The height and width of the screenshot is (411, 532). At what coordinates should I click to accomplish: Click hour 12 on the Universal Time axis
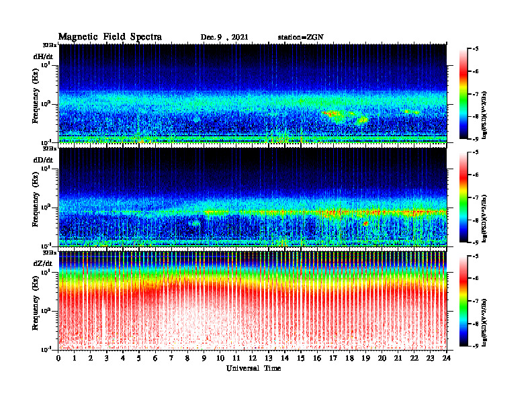pyautogui.click(x=253, y=358)
